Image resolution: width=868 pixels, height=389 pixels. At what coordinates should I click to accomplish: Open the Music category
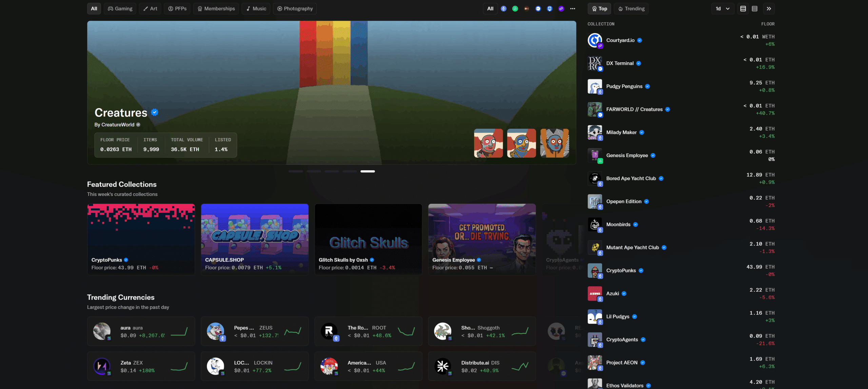256,8
